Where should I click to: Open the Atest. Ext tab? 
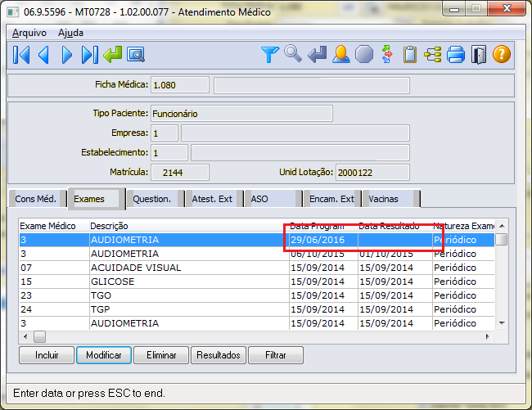pos(215,199)
